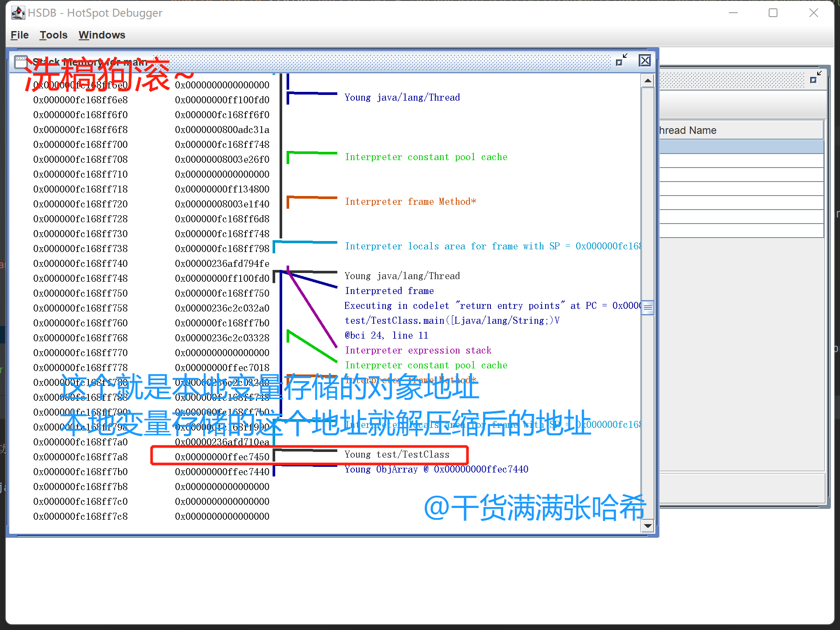Image resolution: width=840 pixels, height=630 pixels.
Task: Close the Stack Memory internal frame
Action: [644, 60]
